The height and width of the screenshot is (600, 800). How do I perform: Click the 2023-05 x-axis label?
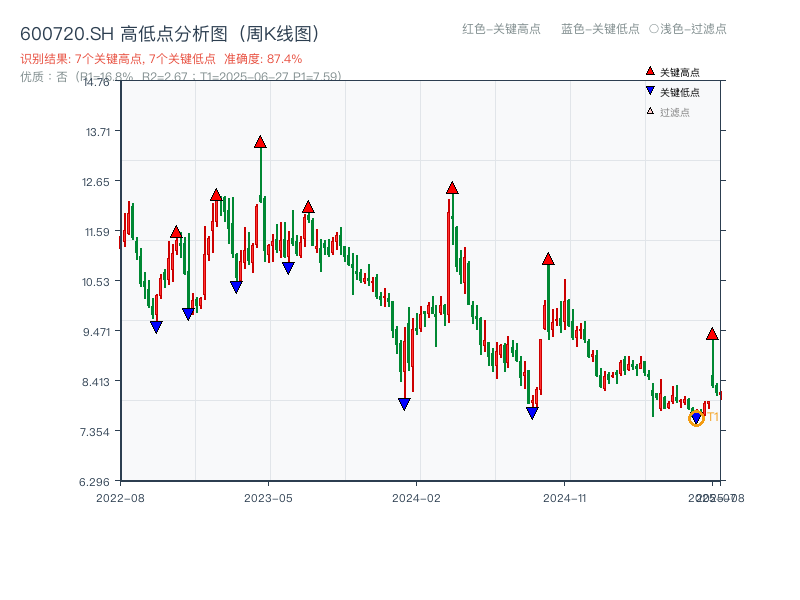tap(268, 498)
